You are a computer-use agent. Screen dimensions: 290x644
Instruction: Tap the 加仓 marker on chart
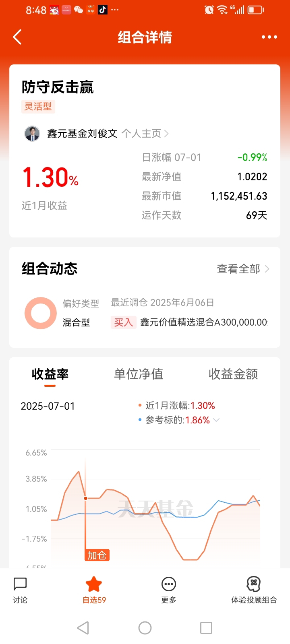[97, 555]
